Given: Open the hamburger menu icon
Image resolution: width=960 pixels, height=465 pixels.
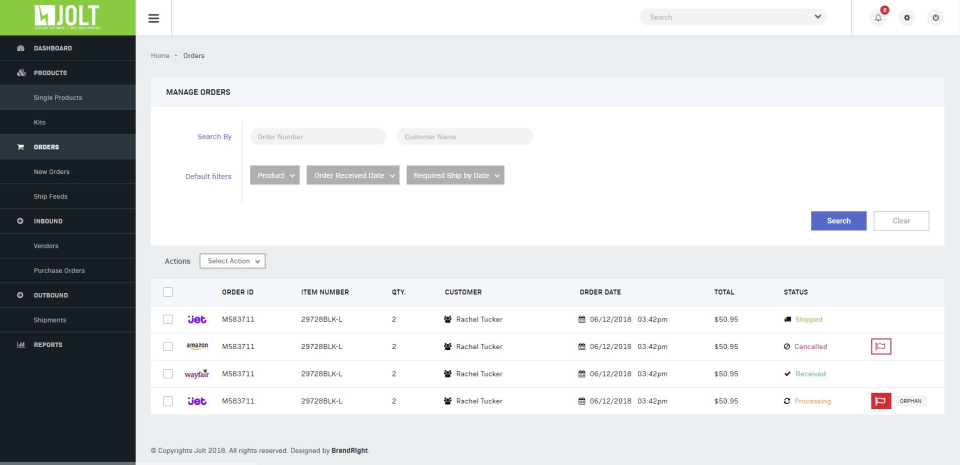Looking at the screenshot, I should coord(154,18).
